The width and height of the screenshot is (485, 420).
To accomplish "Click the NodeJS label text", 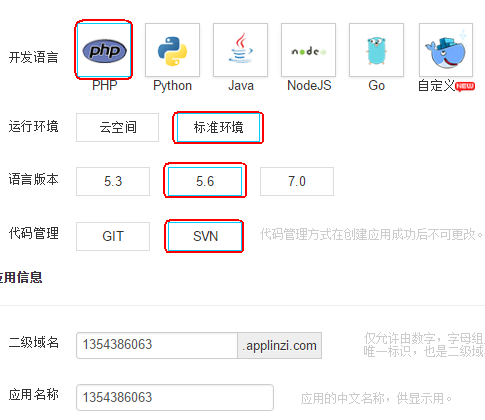I will (309, 85).
